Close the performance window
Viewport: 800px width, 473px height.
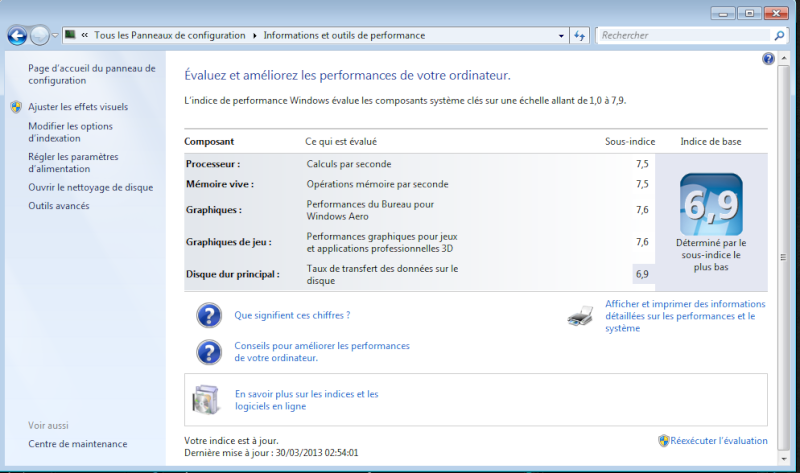776,13
